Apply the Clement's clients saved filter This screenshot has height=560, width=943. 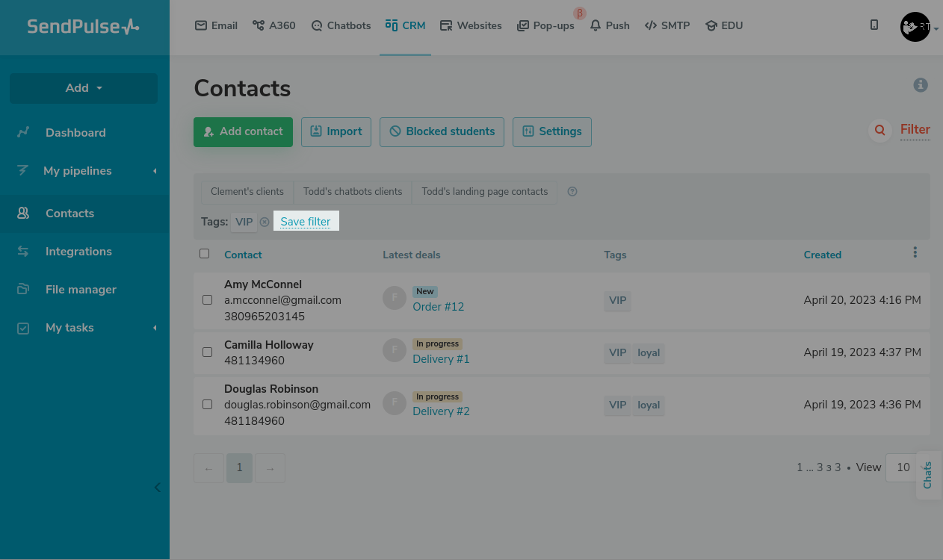pyautogui.click(x=247, y=192)
